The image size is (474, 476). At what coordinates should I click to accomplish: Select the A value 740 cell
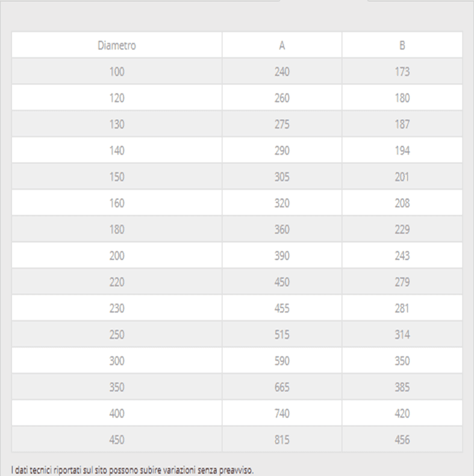click(x=282, y=413)
